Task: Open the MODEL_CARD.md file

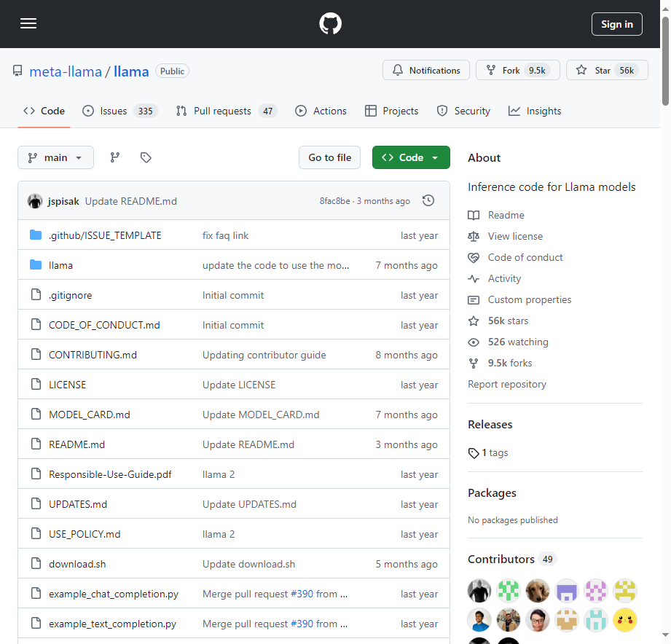Action: click(90, 415)
